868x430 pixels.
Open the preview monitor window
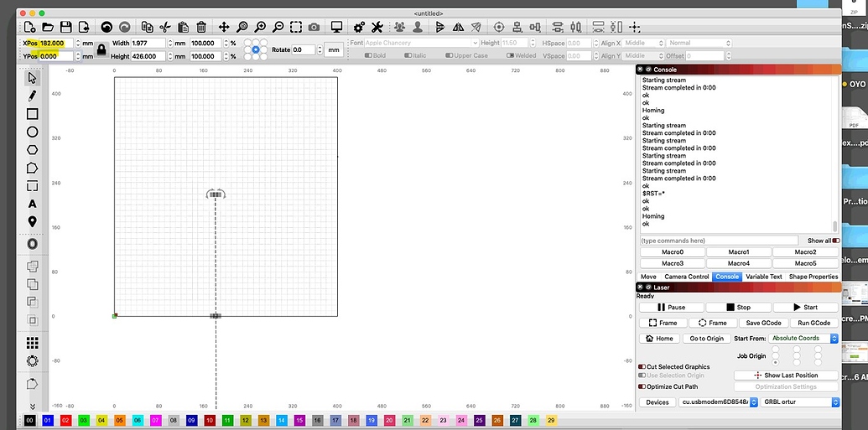[336, 27]
